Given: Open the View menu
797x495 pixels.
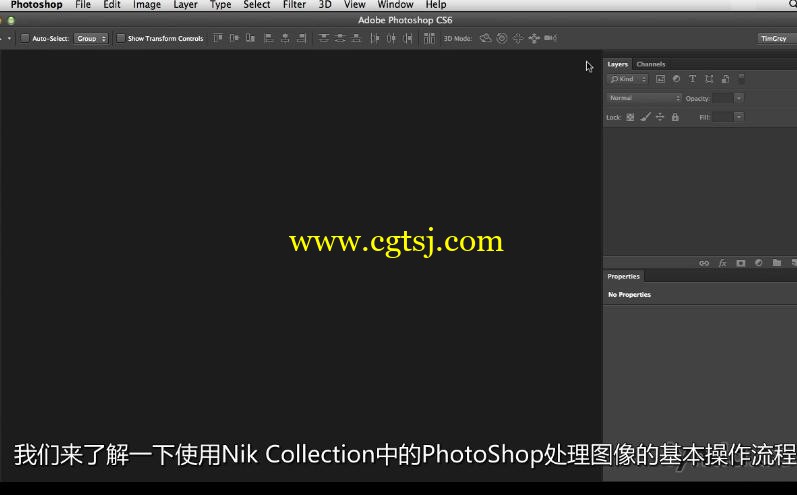Looking at the screenshot, I should pyautogui.click(x=354, y=5).
